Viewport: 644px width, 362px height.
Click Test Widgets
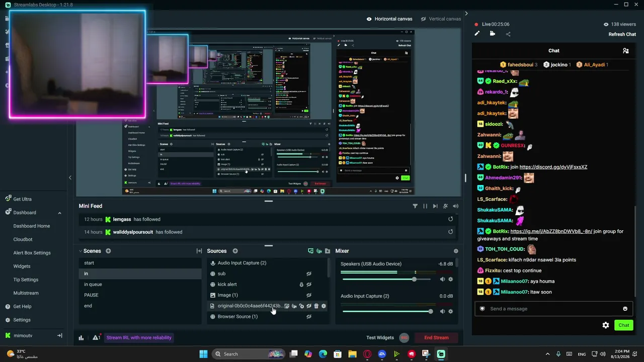380,338
